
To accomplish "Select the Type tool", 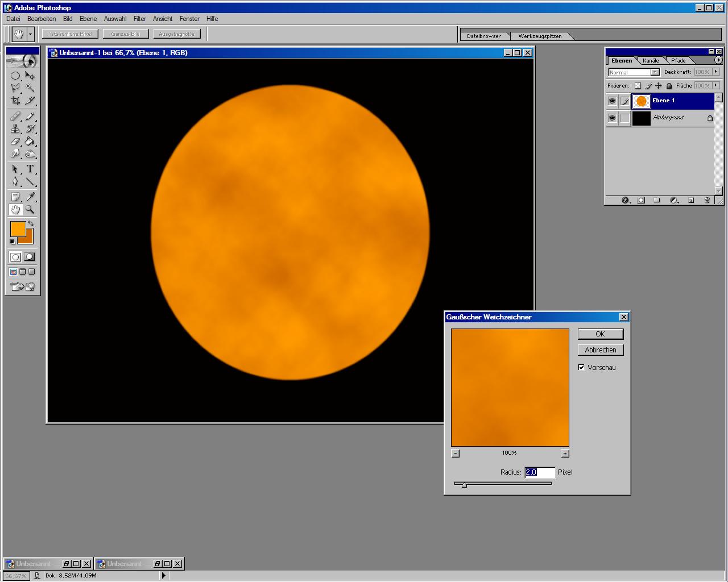I will [30, 169].
